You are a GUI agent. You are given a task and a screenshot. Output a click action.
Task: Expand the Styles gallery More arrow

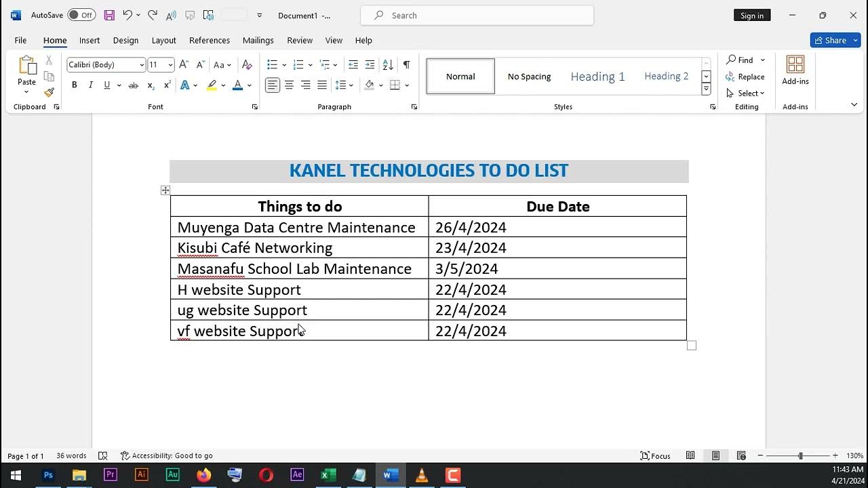tap(706, 89)
